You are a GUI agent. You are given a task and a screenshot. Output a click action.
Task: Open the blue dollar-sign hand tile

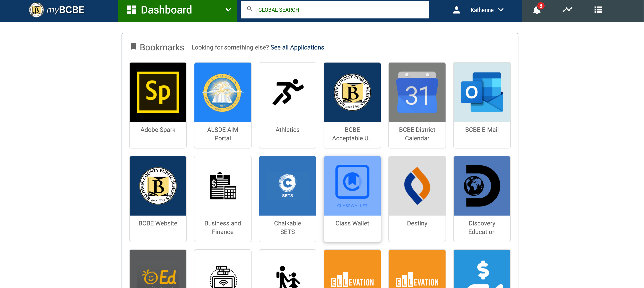pyautogui.click(x=482, y=269)
